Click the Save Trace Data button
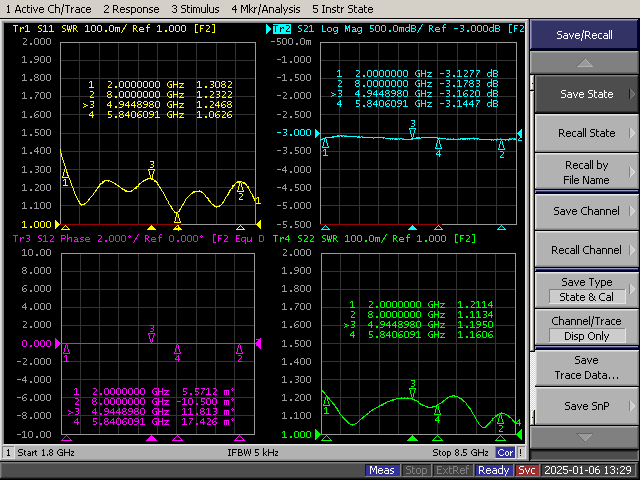 (586, 367)
